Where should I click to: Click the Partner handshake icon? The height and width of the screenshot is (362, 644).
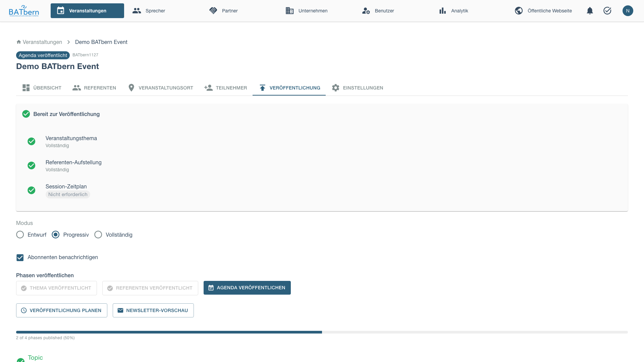(213, 11)
